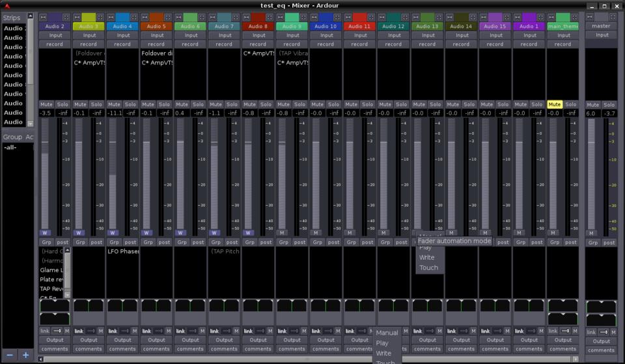The width and height of the screenshot is (625, 364).
Task: Click the Audio 8 track name button
Action: click(258, 26)
